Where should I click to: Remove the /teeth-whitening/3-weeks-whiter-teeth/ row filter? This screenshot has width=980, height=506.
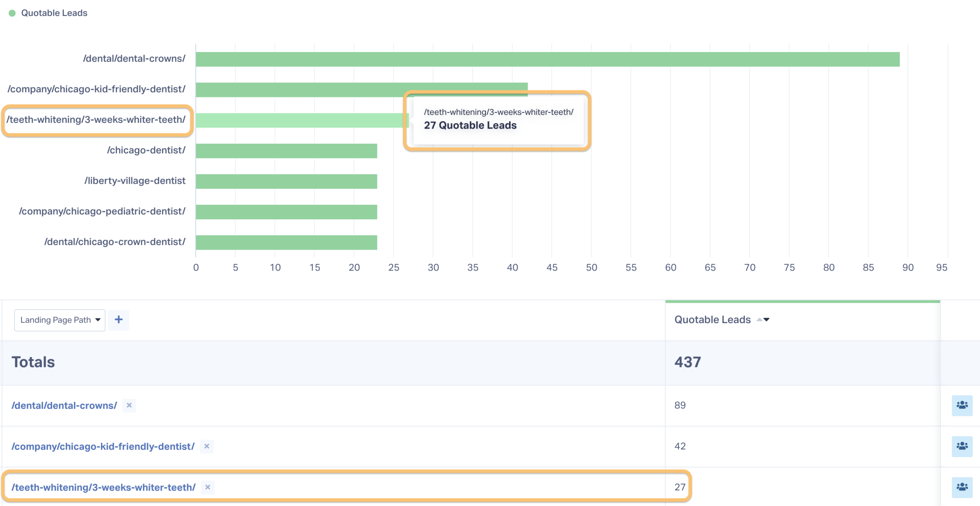(207, 487)
